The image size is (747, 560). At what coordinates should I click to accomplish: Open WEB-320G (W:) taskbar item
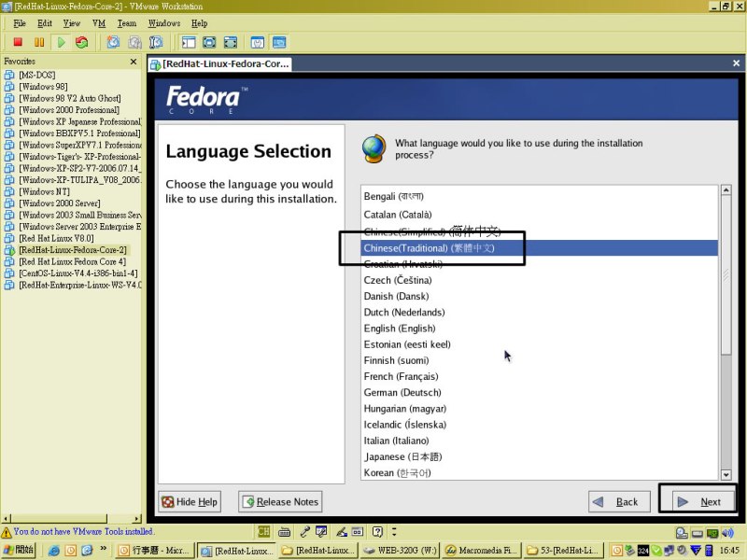pos(401,550)
